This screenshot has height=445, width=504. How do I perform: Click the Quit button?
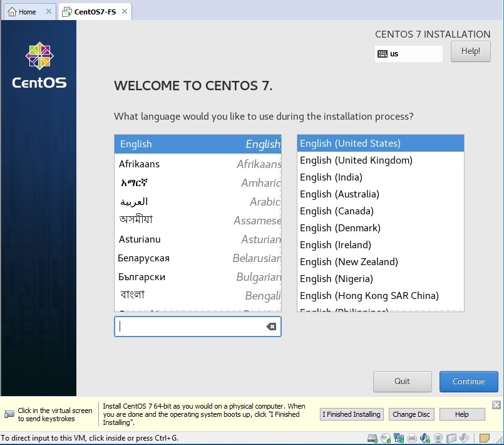click(x=402, y=381)
